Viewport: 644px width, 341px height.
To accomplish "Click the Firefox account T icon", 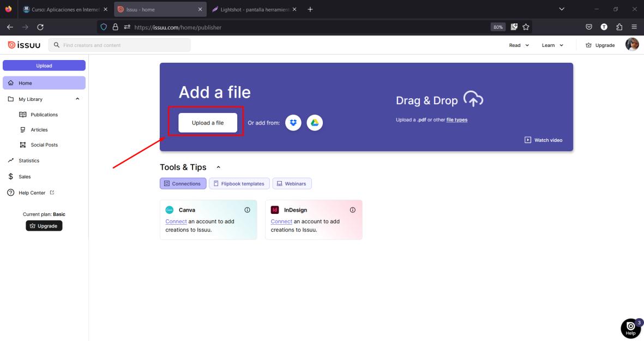I will point(604,27).
